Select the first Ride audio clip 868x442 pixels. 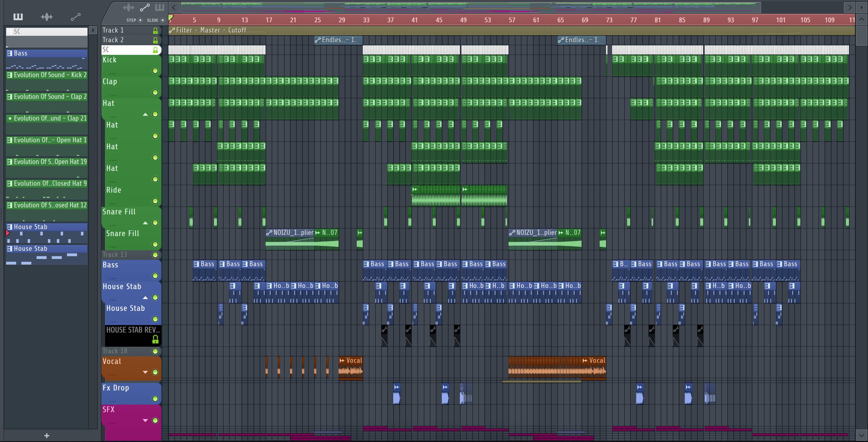(436, 196)
